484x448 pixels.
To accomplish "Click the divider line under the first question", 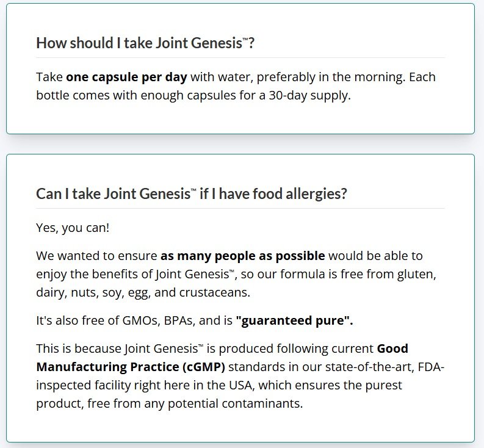I will pyautogui.click(x=240, y=58).
